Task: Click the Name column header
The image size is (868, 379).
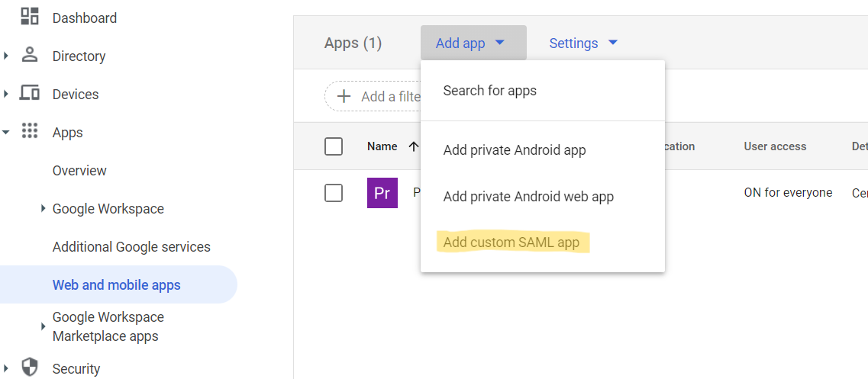Action: [x=382, y=146]
